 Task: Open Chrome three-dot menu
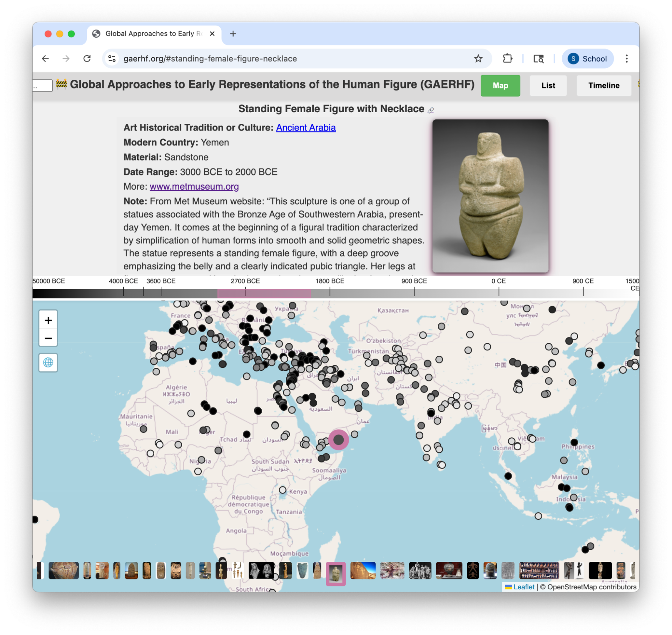coord(626,58)
